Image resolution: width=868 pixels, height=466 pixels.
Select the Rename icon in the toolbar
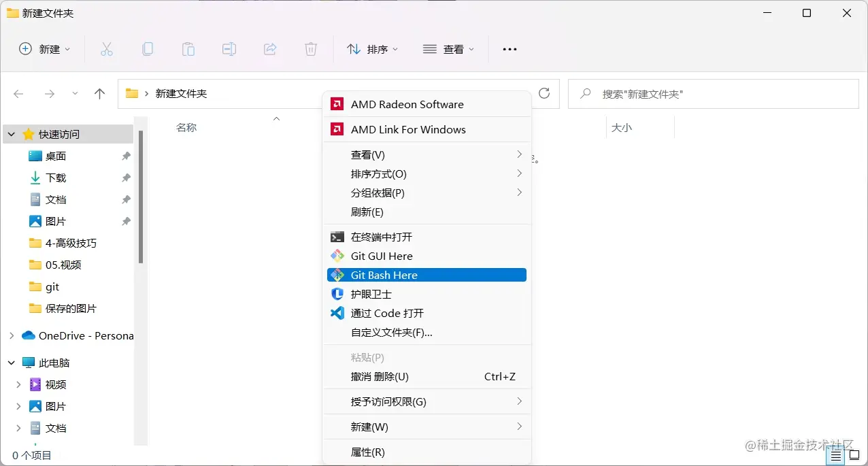coord(229,48)
